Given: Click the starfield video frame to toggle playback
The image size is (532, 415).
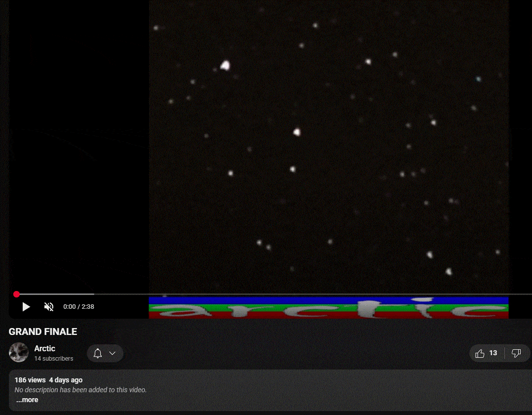Looking at the screenshot, I should coord(328,148).
